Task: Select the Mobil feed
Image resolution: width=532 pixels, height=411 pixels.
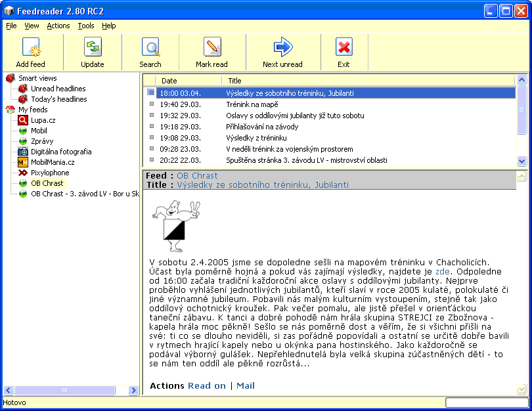Action: coord(39,131)
